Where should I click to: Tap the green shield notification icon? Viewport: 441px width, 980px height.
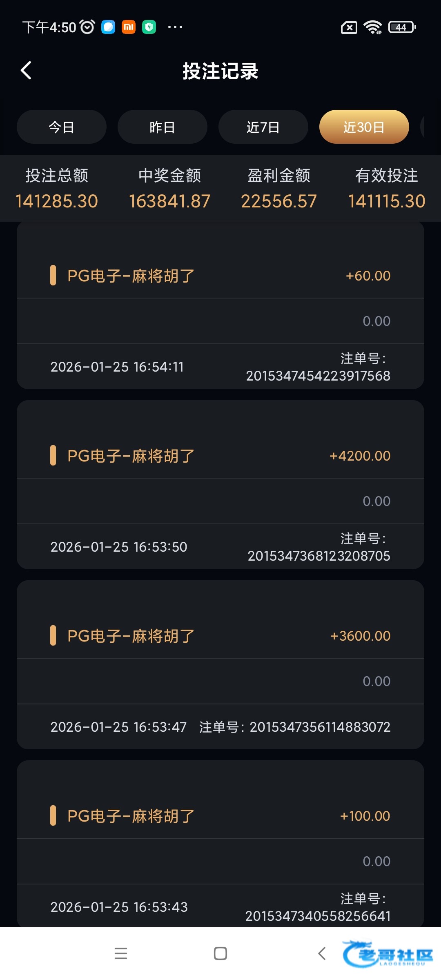149,27
